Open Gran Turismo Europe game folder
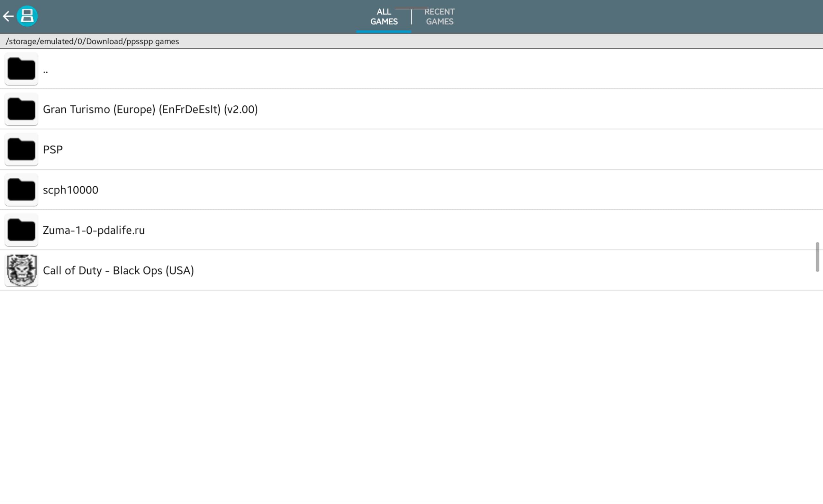The width and height of the screenshot is (823, 504). click(x=150, y=109)
